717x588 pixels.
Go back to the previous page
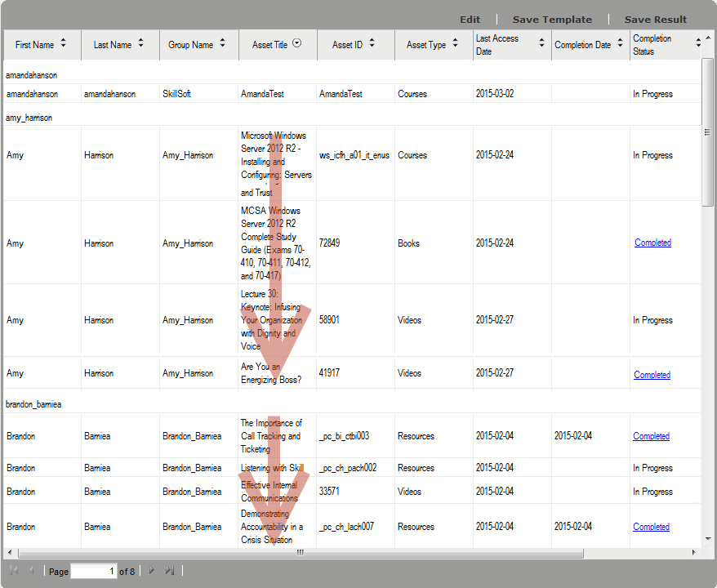pyautogui.click(x=31, y=570)
